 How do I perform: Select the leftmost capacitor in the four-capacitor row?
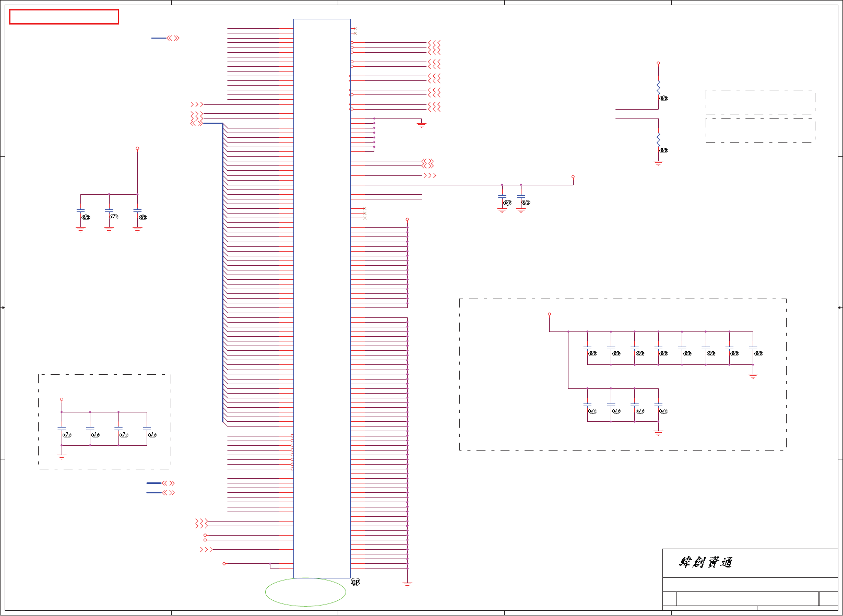coord(587,405)
